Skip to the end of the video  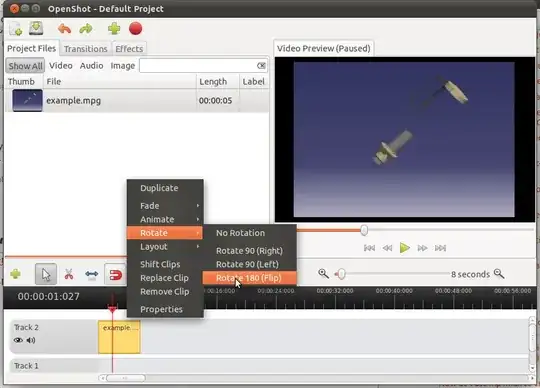coord(440,248)
